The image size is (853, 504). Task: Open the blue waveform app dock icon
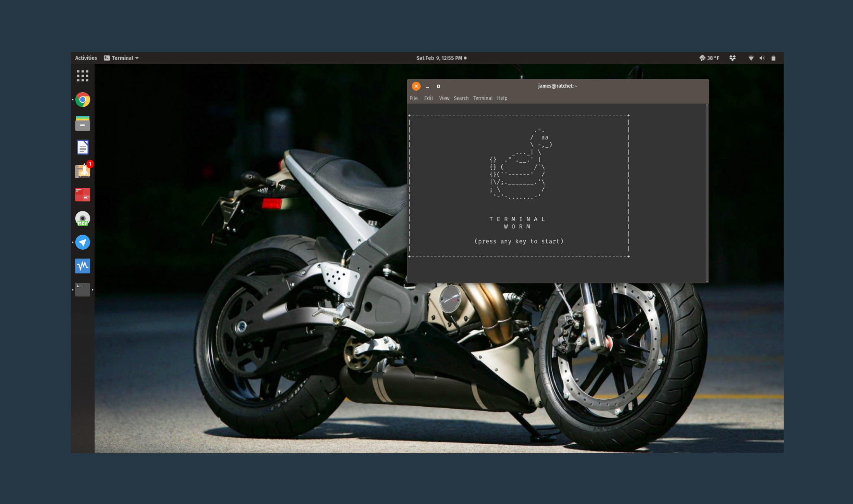tap(83, 266)
